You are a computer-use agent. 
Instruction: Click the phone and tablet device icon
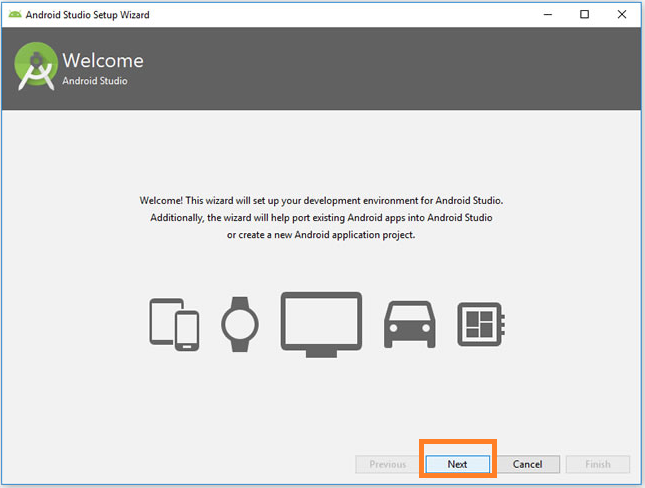pyautogui.click(x=174, y=324)
